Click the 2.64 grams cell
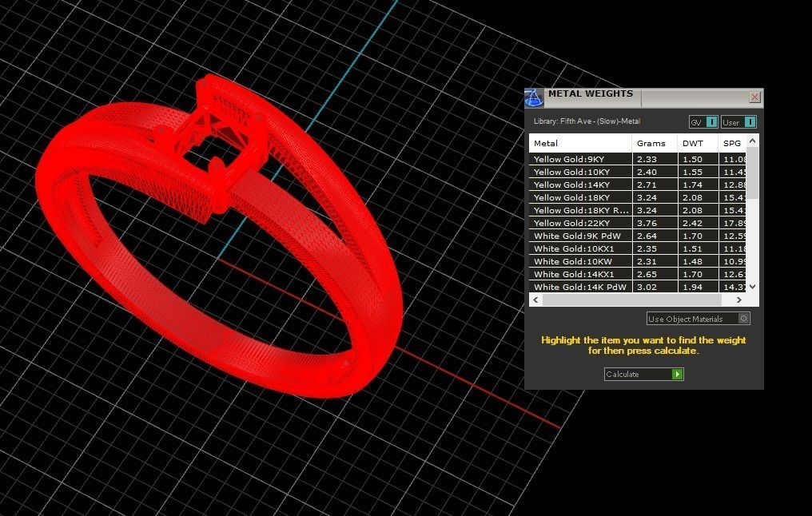 click(655, 236)
